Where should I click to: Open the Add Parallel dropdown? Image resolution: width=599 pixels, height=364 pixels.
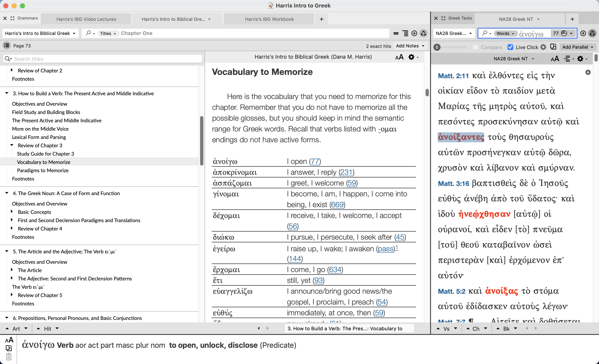tap(578, 47)
